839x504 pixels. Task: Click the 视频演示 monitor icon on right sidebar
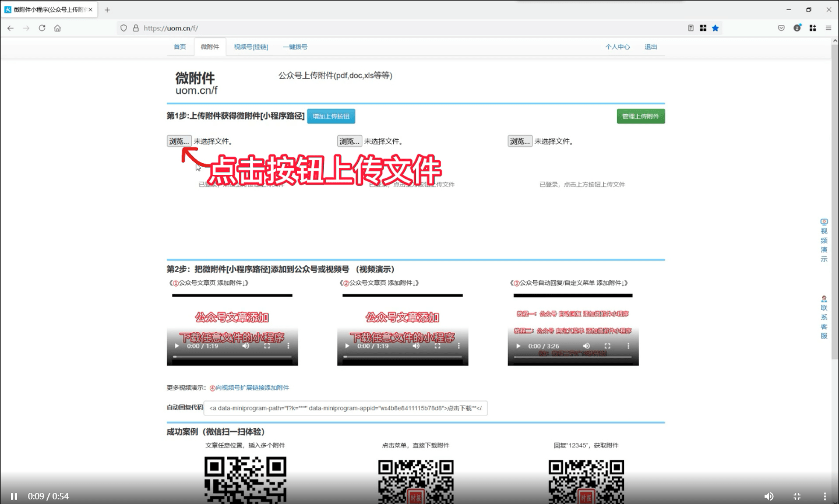824,222
